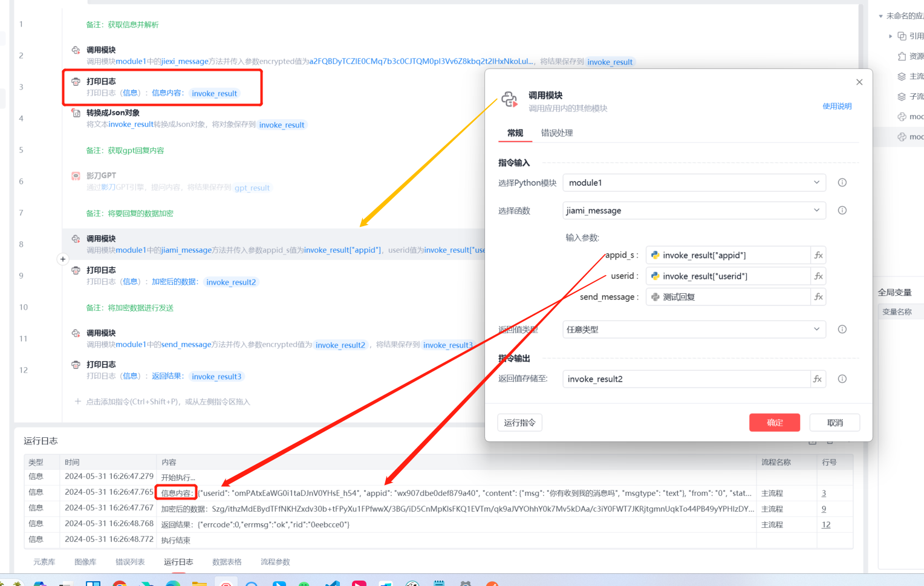
Task: Click the comment 备注：获取信息并解析
Action: pos(122,25)
